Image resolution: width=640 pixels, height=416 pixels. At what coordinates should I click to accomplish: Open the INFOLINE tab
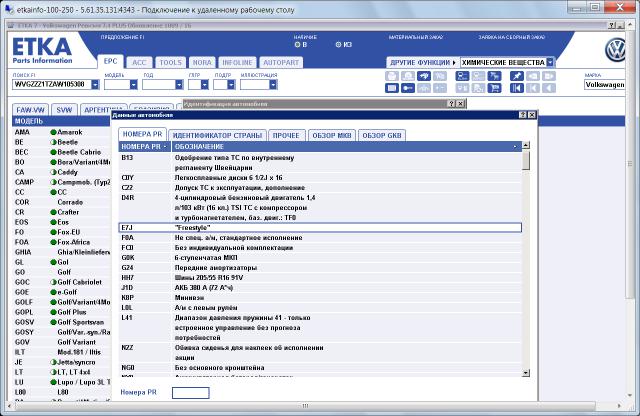pyautogui.click(x=237, y=62)
